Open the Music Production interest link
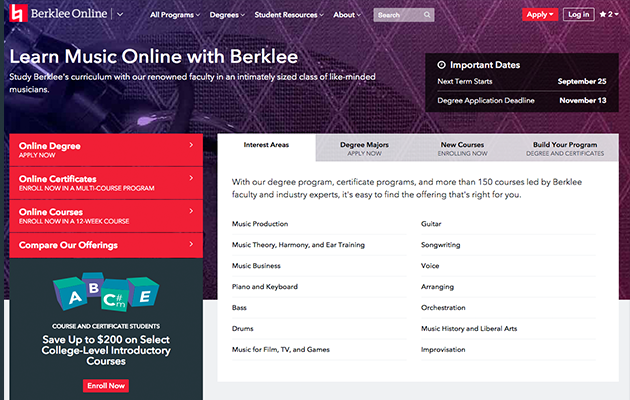Screen dimensions: 630x400 coord(260,224)
